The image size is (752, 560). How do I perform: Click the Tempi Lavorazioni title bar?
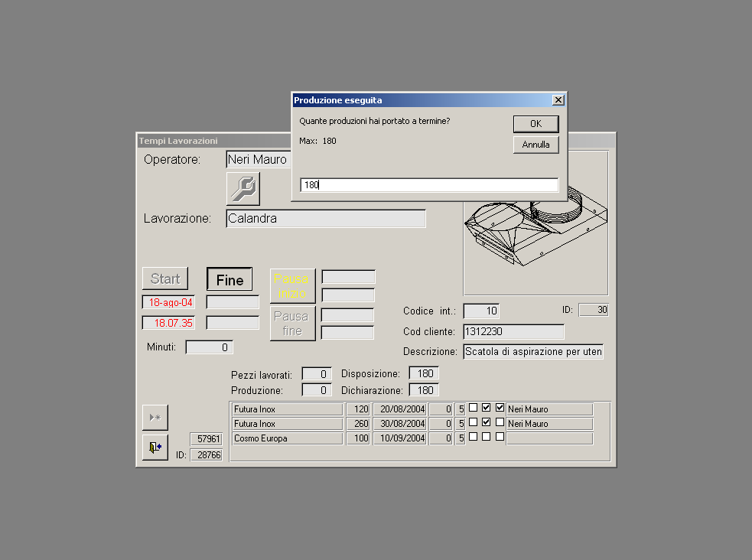(214, 141)
